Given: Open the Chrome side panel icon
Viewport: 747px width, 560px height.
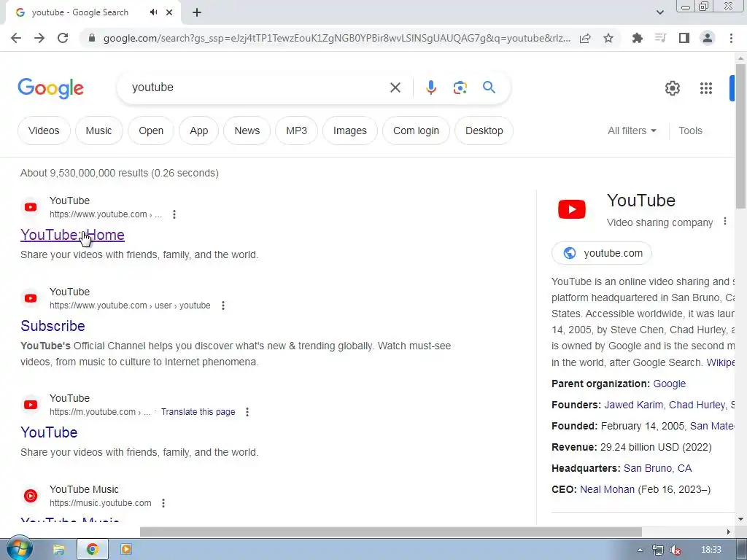Looking at the screenshot, I should click(684, 38).
